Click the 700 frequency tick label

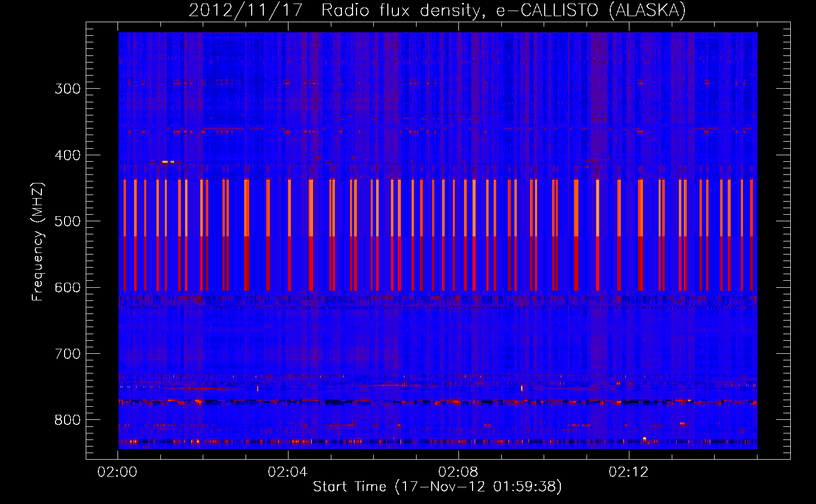click(68, 354)
